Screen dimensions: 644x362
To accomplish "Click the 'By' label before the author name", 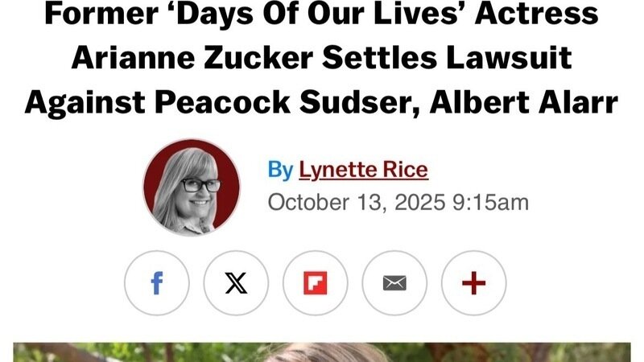I will (280, 170).
